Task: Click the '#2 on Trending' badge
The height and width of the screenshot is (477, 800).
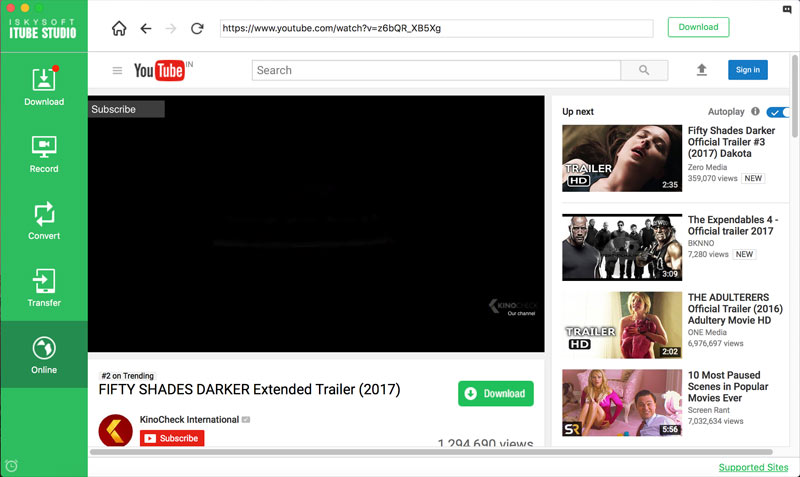Action: click(128, 375)
